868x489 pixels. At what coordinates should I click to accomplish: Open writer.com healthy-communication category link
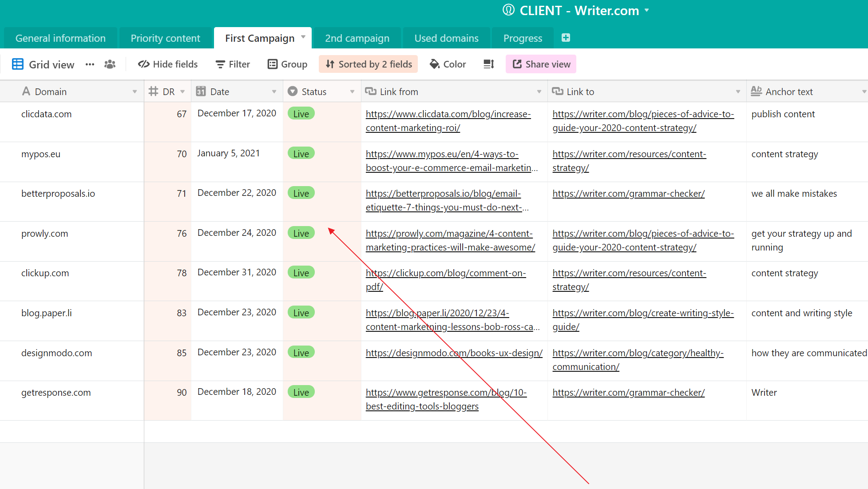click(638, 360)
